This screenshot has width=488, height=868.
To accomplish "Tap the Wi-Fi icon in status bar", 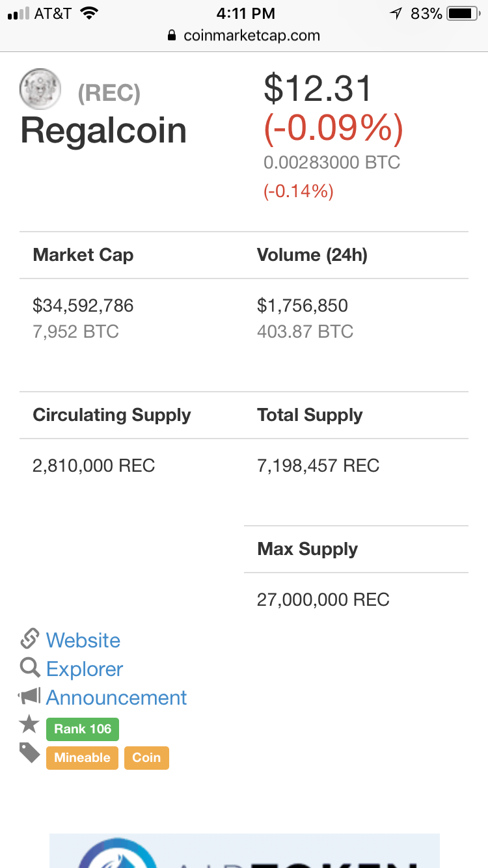I will coord(89,13).
